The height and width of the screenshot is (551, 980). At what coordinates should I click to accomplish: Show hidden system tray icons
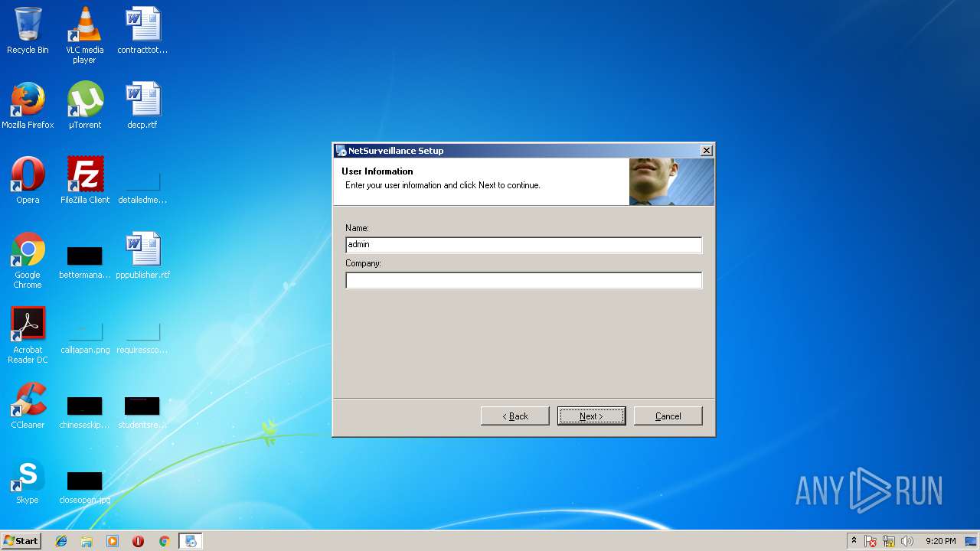coord(854,541)
